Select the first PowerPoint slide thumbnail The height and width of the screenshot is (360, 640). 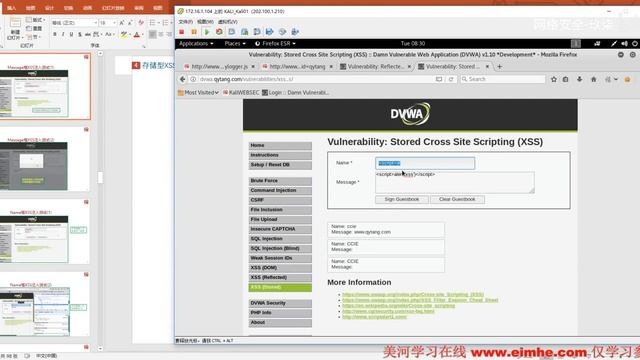pyautogui.click(x=45, y=86)
